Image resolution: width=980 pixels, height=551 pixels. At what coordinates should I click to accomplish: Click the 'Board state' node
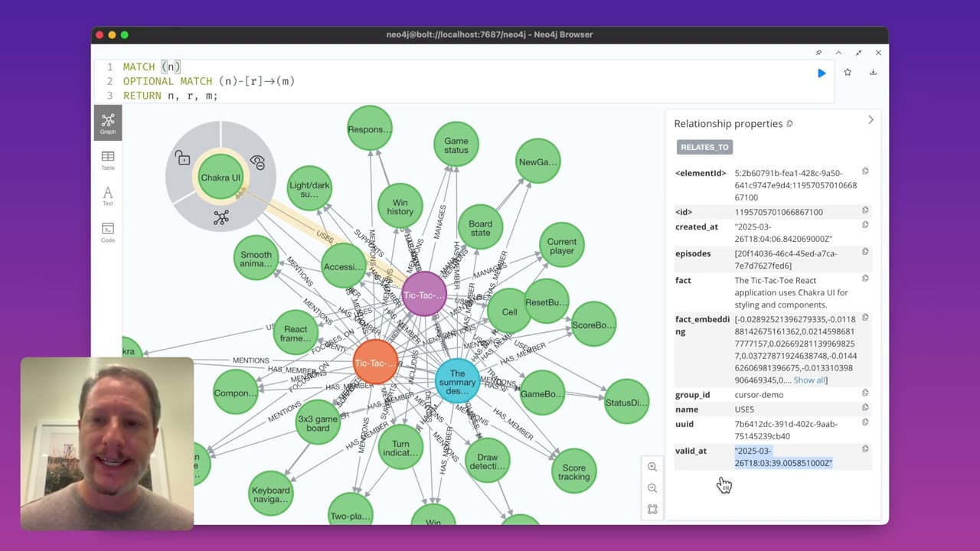point(480,228)
